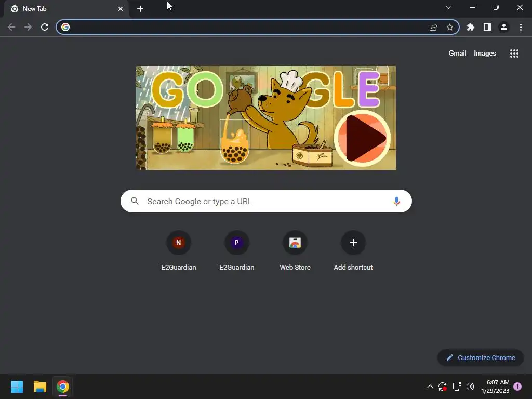Click the Google icon in the address bar

(65, 27)
